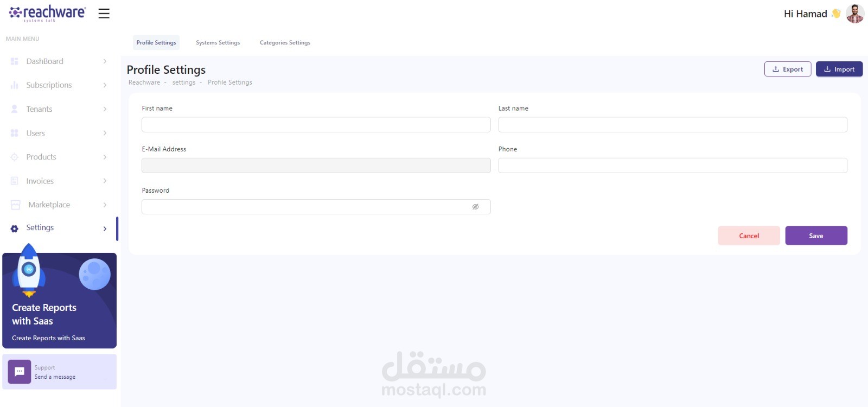Save the profile settings
This screenshot has height=407, width=868.
click(x=816, y=236)
